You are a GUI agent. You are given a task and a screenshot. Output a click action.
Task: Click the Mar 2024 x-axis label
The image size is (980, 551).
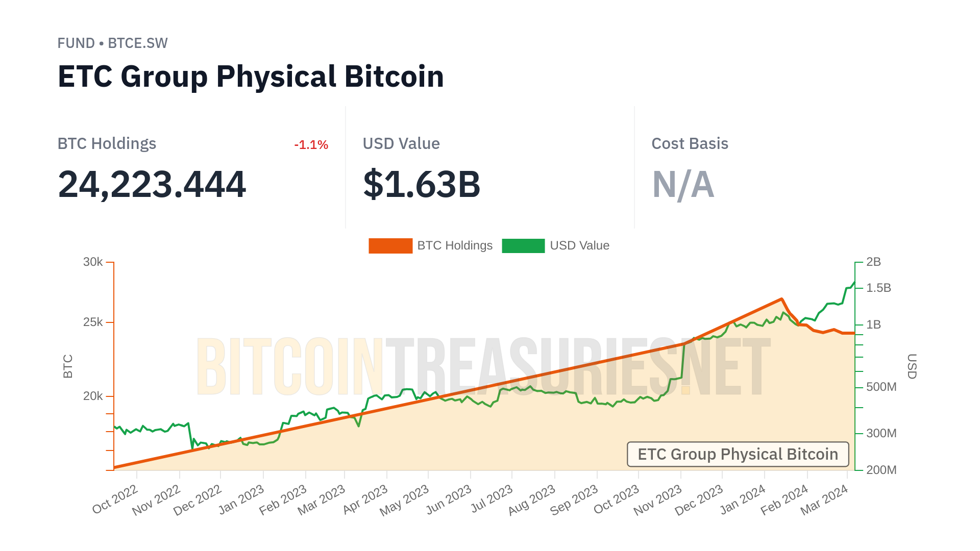pos(824,500)
